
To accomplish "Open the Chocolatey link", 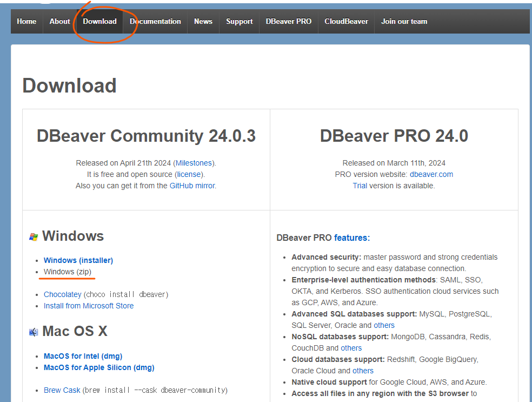I will (x=62, y=294).
